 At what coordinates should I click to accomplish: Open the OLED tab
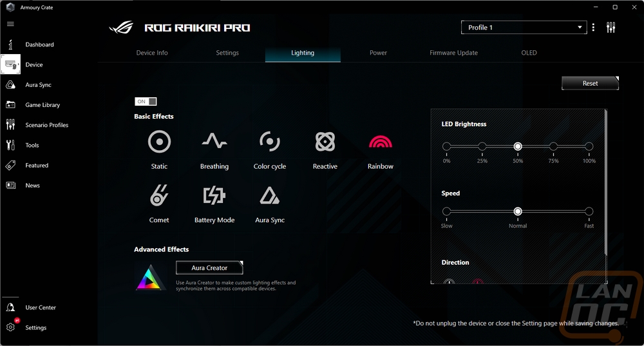coord(528,53)
